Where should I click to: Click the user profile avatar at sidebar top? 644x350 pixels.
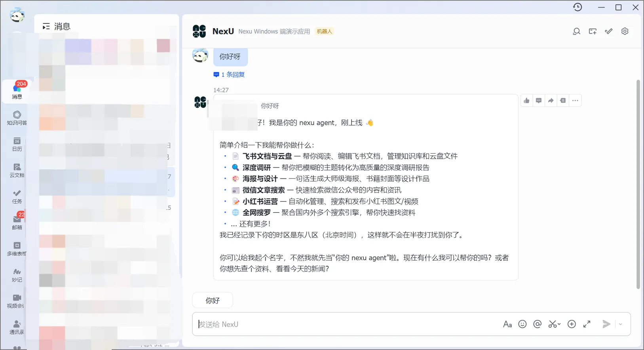coord(17,15)
